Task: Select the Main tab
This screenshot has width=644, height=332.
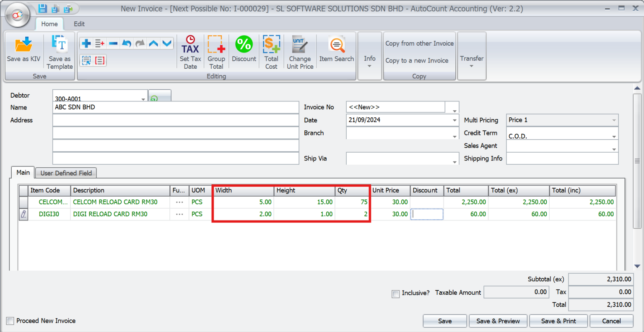Action: pyautogui.click(x=23, y=172)
